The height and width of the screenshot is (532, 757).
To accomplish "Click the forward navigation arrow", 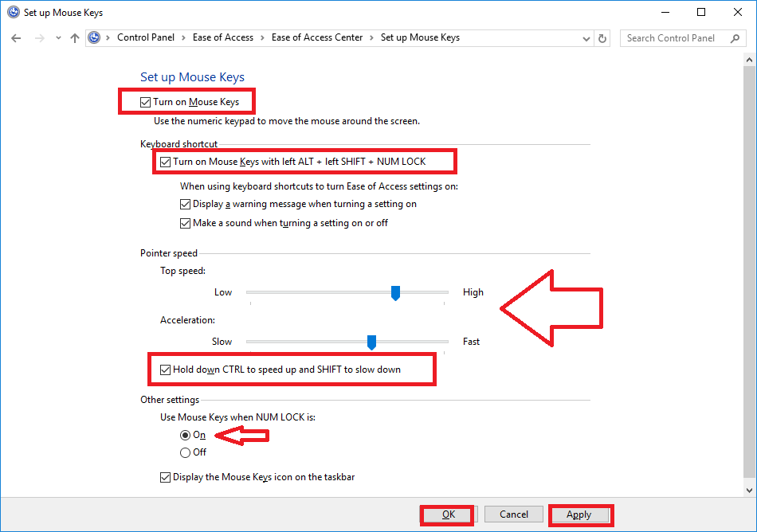I will 38,37.
